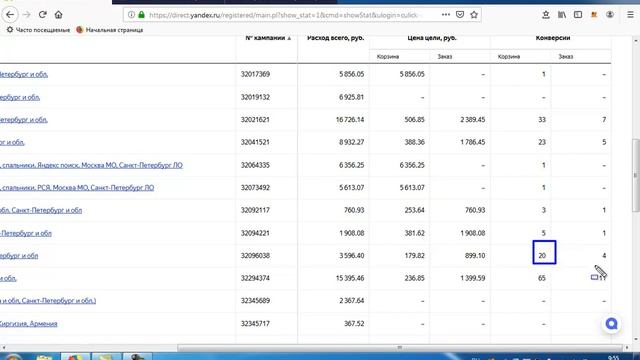The image size is (640, 360).
Task: Open campaign link for 32041521
Action: pyautogui.click(x=12, y=142)
